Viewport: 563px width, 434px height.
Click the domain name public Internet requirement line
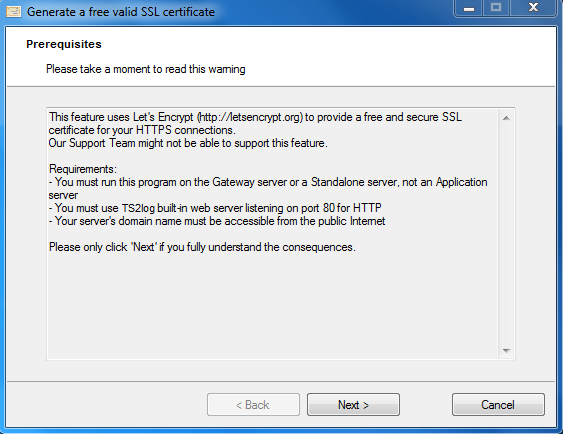[217, 221]
